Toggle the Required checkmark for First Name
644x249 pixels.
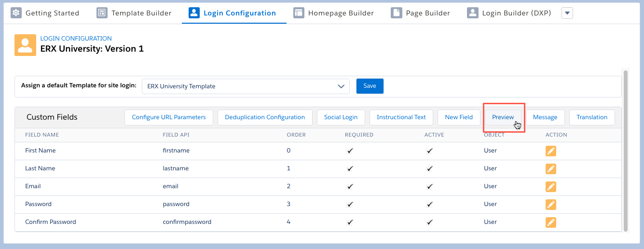tap(350, 151)
